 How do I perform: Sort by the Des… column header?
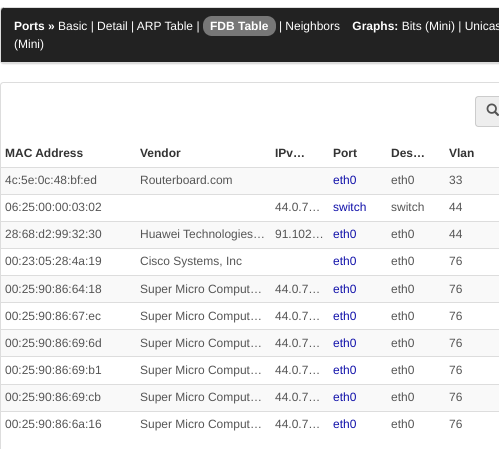tap(407, 153)
